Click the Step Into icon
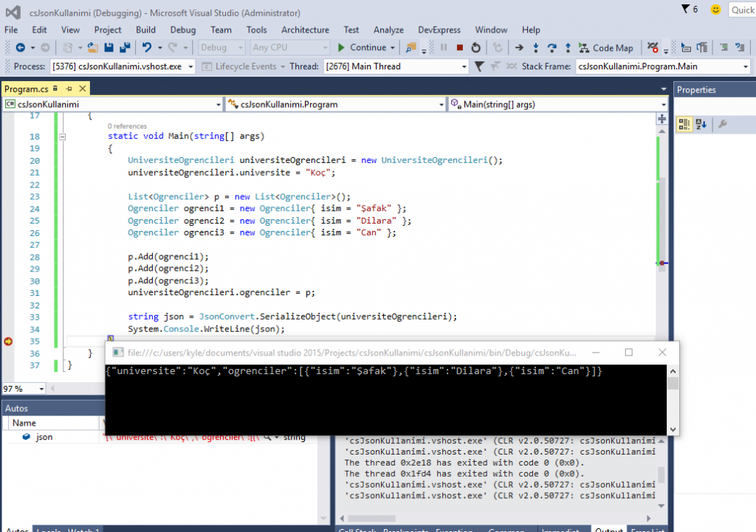 536,47
